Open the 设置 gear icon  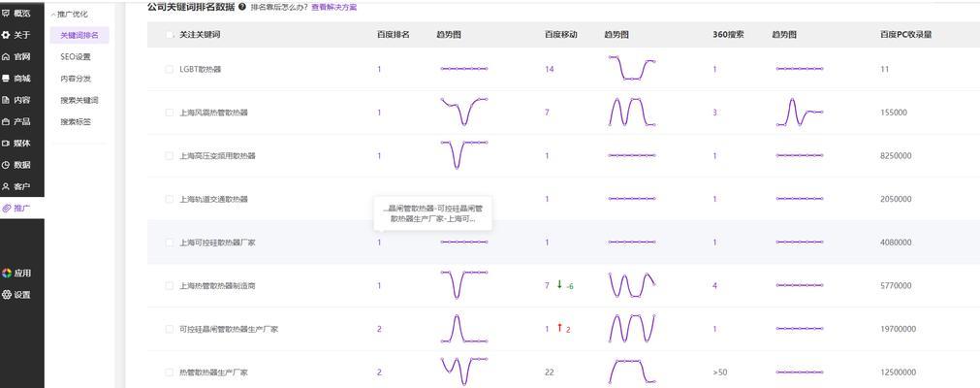6,295
